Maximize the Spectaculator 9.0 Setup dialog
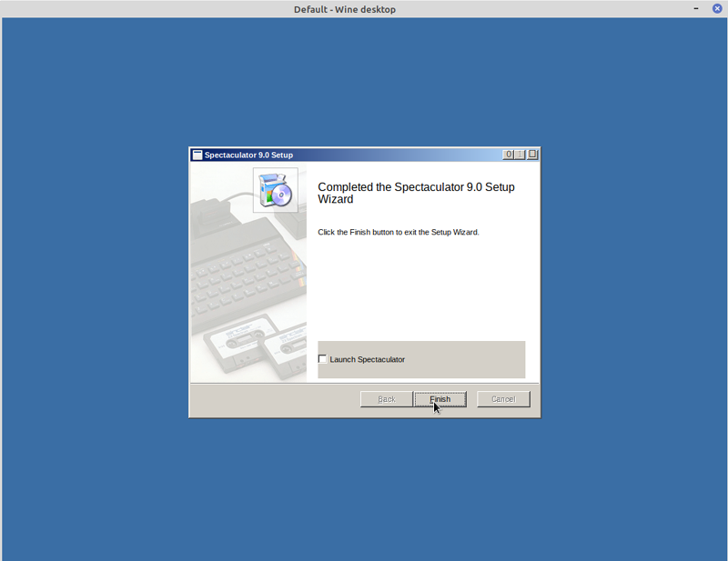Image resolution: width=728 pixels, height=561 pixels. (521, 155)
